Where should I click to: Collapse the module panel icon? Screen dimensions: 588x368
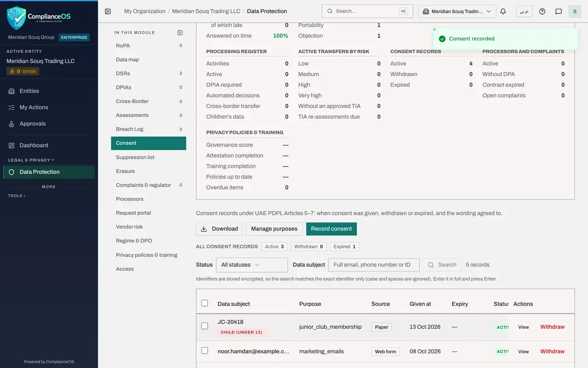[180, 33]
